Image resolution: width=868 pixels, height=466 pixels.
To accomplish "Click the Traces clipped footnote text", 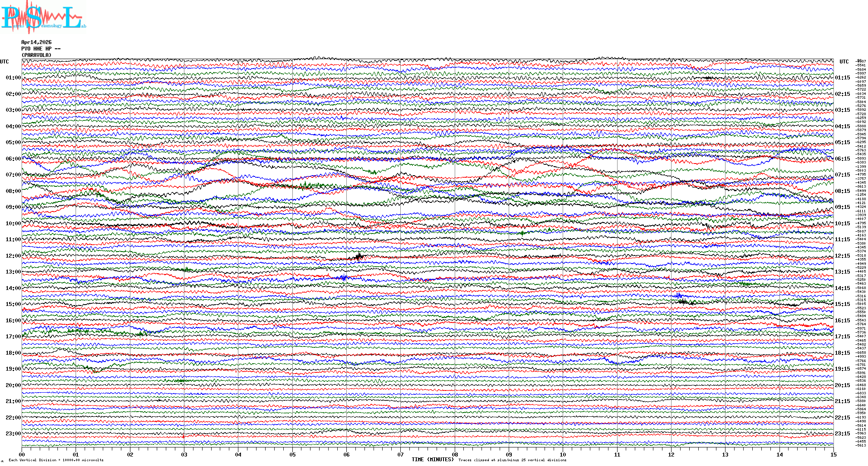I will tap(512, 460).
